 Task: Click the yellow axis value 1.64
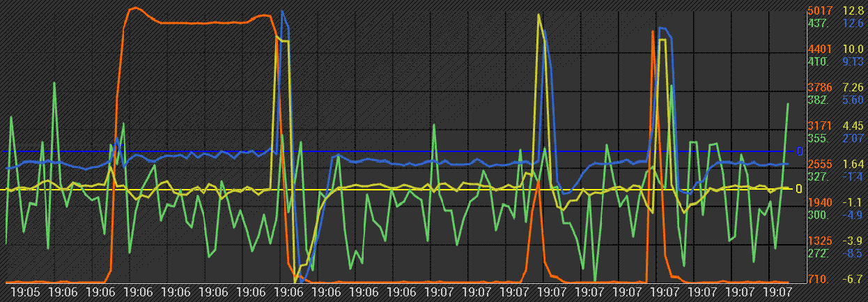(853, 164)
